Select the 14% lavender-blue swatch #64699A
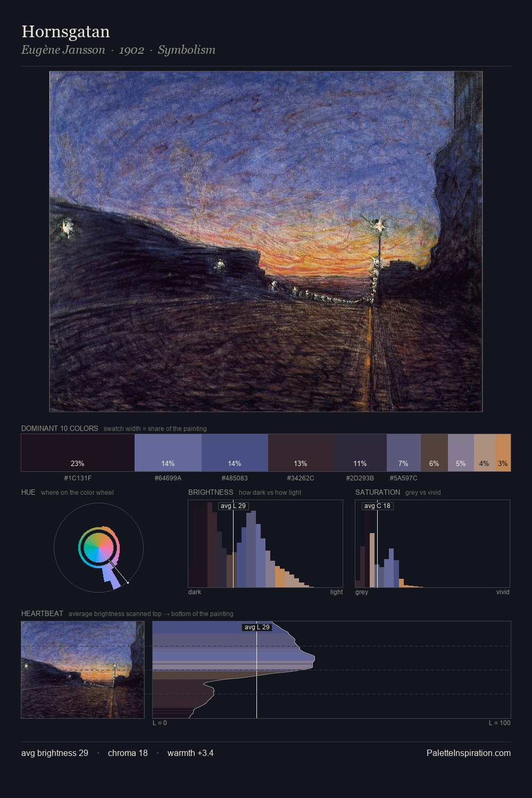Screen dimensions: 532x798 pos(168,453)
